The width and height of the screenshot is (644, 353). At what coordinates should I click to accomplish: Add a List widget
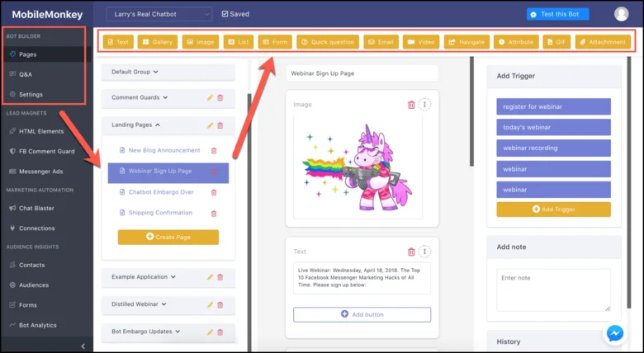[x=239, y=42]
